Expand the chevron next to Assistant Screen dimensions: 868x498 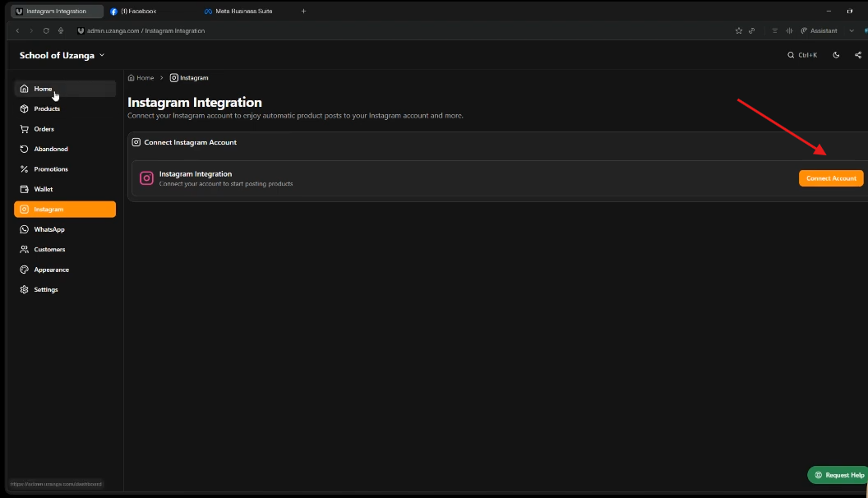point(852,31)
